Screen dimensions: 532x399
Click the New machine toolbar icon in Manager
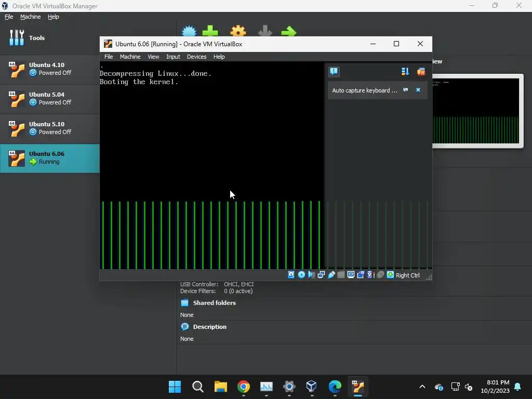pos(189,31)
